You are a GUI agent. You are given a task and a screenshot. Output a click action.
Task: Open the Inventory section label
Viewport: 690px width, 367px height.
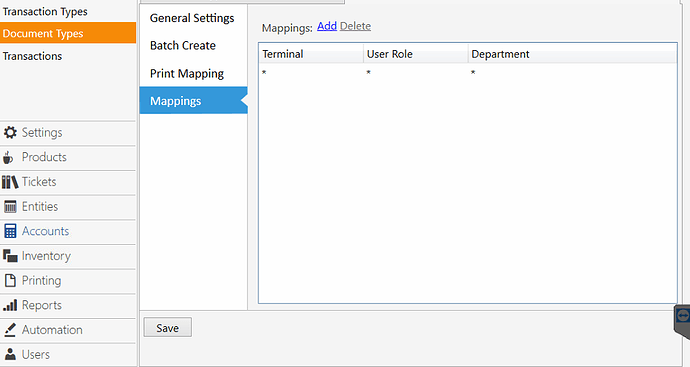[x=46, y=256]
